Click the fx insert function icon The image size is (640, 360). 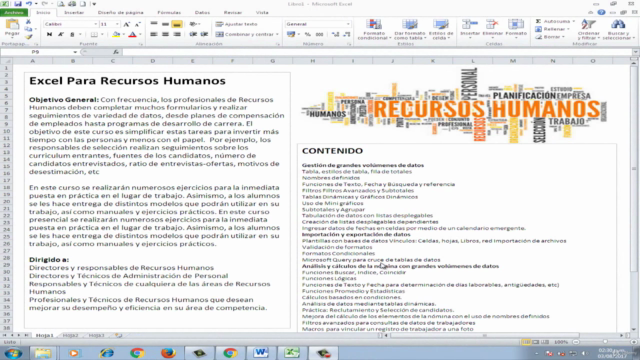pyautogui.click(x=116, y=52)
